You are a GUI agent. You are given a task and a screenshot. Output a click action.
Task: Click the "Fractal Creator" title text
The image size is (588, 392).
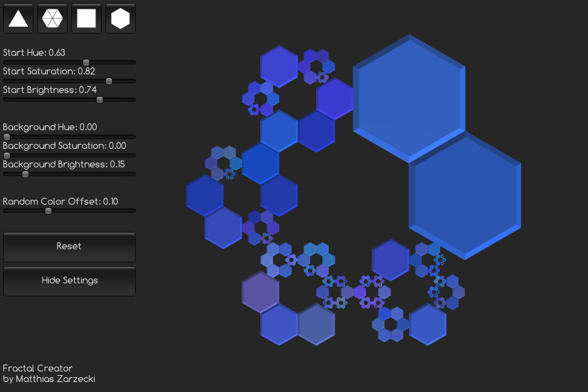[x=38, y=368]
